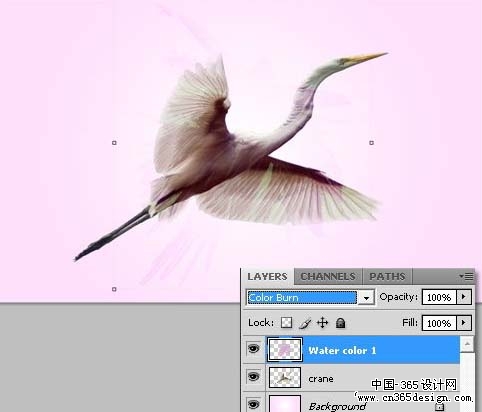
Task: Open the Layers panel options menu icon
Action: [x=466, y=276]
